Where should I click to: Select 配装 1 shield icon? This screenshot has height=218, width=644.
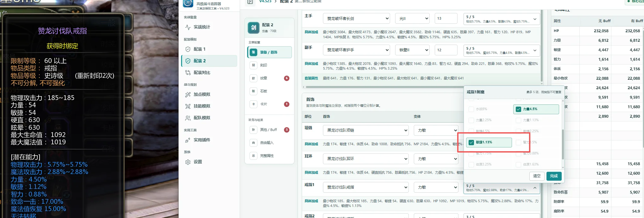[188, 49]
